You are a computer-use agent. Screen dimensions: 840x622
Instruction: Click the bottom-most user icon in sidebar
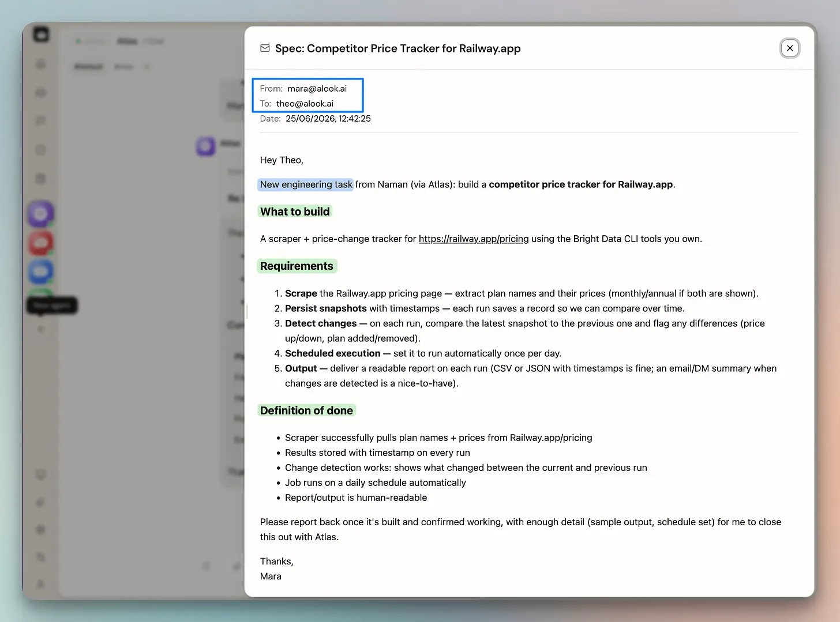point(40,584)
